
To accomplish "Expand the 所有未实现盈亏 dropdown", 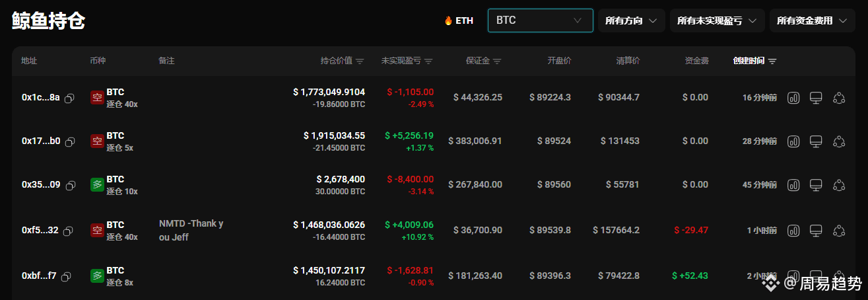I will click(x=717, y=20).
